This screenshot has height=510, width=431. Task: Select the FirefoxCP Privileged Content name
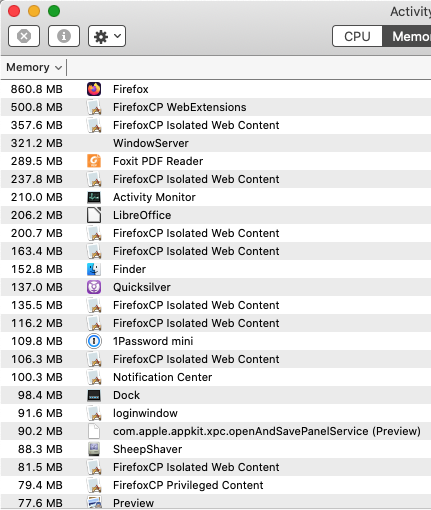tap(188, 485)
